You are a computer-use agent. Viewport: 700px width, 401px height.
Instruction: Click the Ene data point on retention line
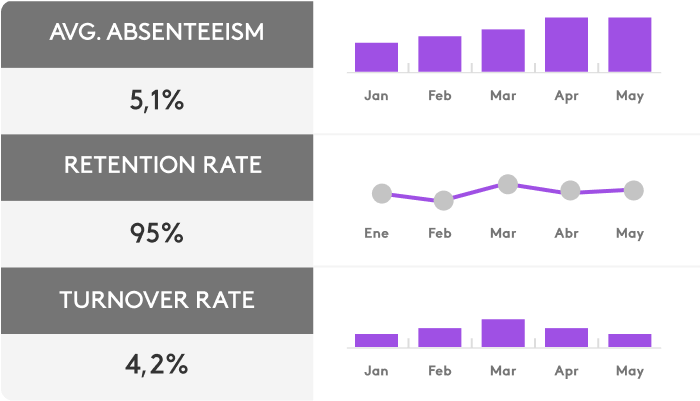tap(380, 193)
